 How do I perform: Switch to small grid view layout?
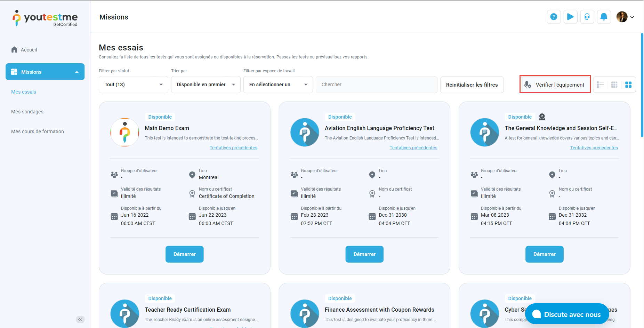point(614,85)
